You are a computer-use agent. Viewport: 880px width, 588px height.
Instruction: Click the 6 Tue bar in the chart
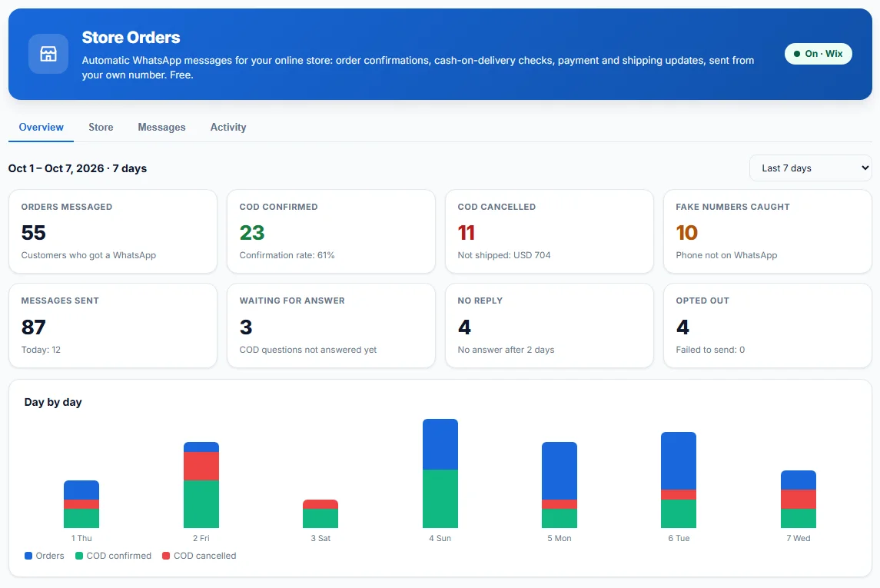point(679,480)
